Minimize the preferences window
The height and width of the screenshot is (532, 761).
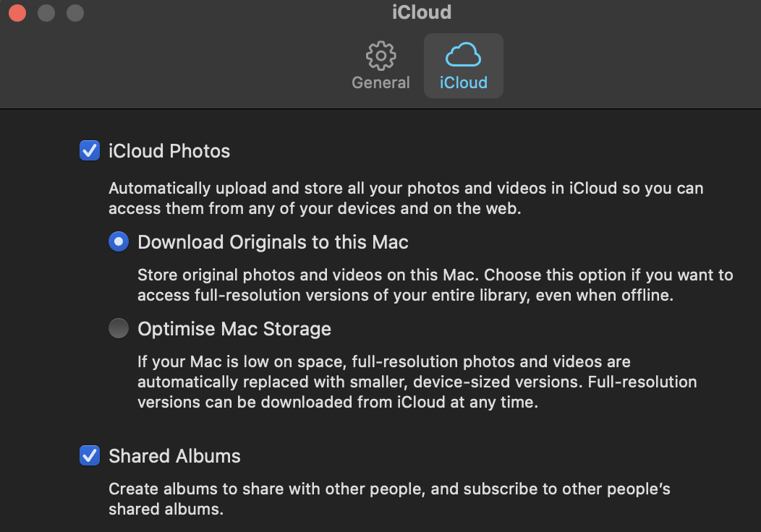pyautogui.click(x=46, y=13)
